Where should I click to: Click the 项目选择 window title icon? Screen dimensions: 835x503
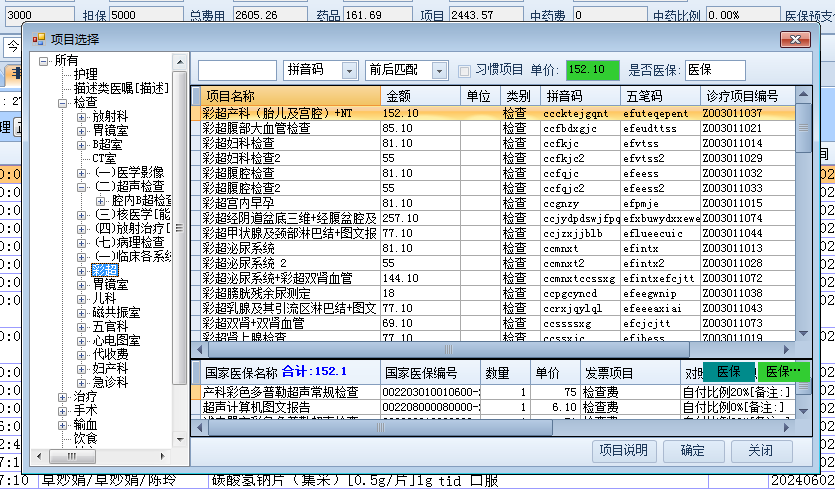click(38, 39)
